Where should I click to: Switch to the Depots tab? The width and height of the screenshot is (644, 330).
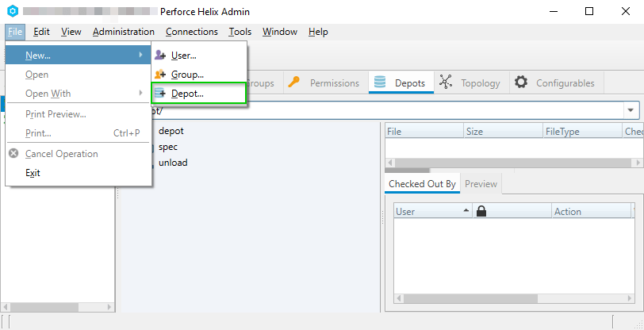[401, 83]
